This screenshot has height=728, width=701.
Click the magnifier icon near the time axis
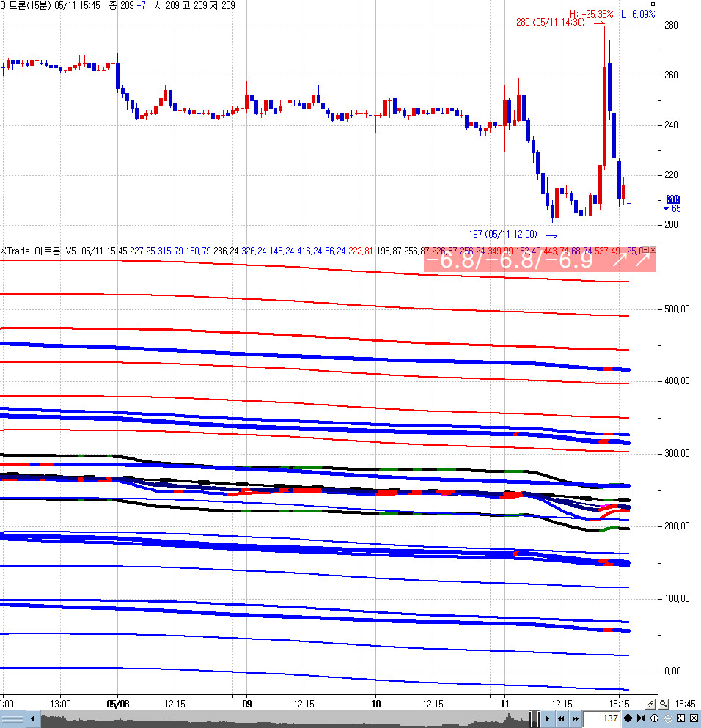pyautogui.click(x=663, y=704)
